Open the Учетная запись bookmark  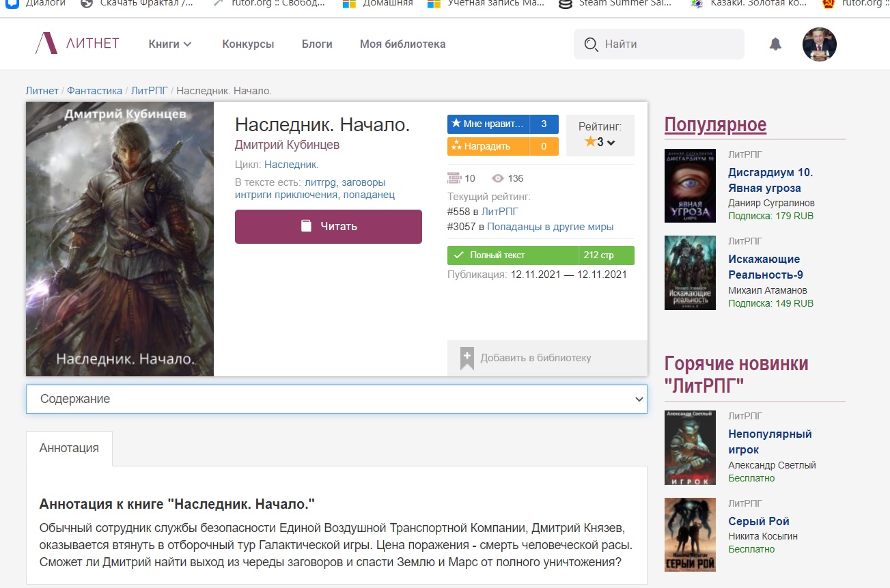coord(486,3)
